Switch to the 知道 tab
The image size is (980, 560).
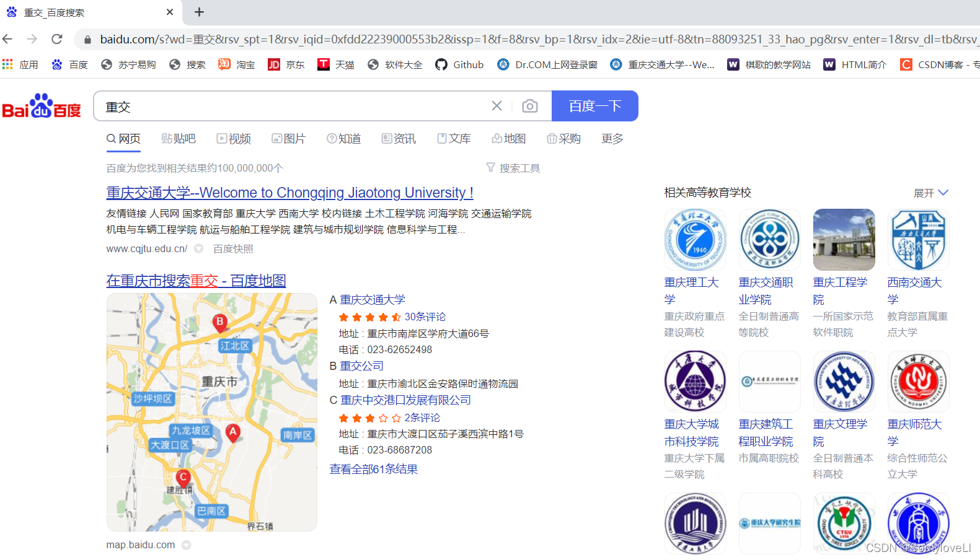344,139
